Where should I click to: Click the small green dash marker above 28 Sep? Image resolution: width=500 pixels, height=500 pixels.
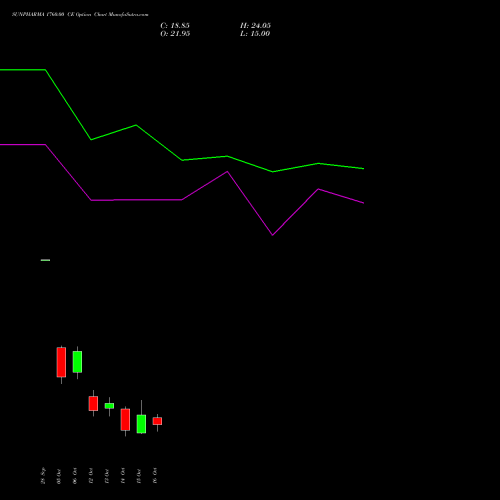(45, 260)
